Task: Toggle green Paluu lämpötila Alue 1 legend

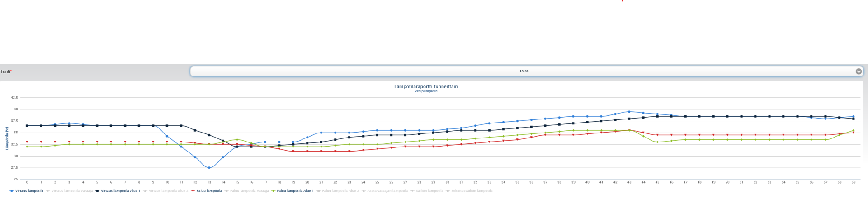Action: coord(295,191)
